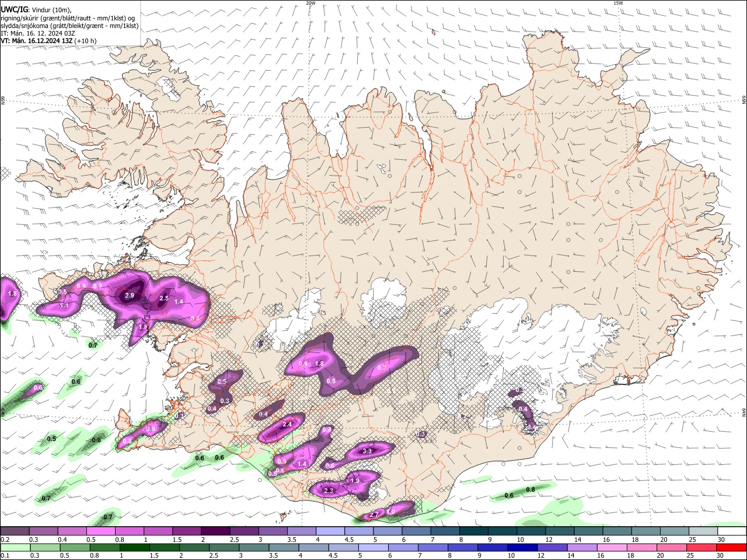
Task: Click the 15W longitude label
Action: click(x=618, y=3)
